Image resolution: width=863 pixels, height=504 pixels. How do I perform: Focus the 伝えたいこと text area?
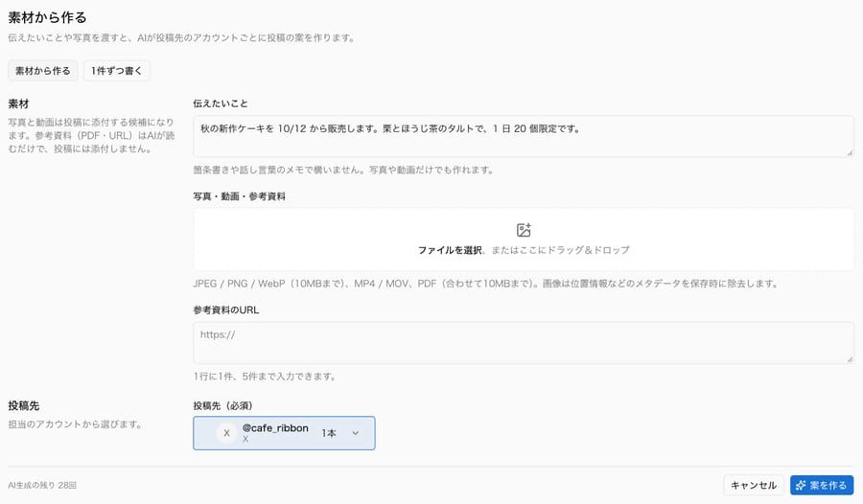(x=524, y=136)
